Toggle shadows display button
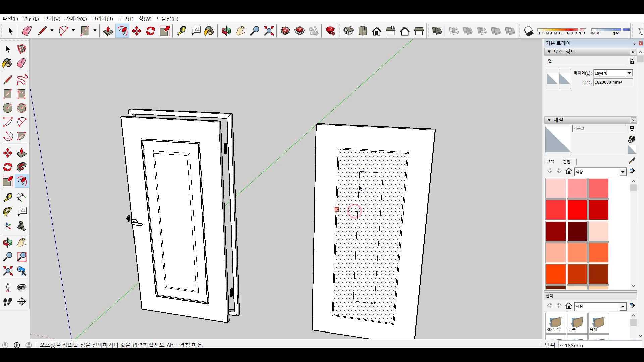 click(528, 31)
